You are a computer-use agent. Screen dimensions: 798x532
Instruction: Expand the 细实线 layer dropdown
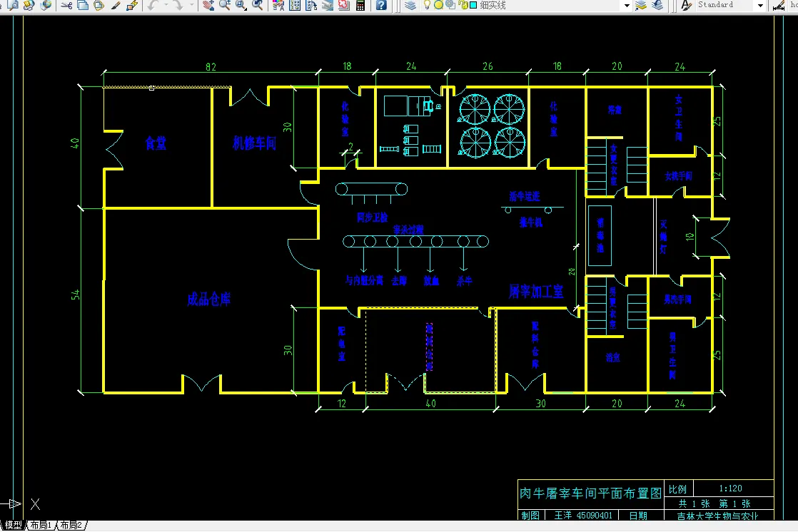(627, 6)
